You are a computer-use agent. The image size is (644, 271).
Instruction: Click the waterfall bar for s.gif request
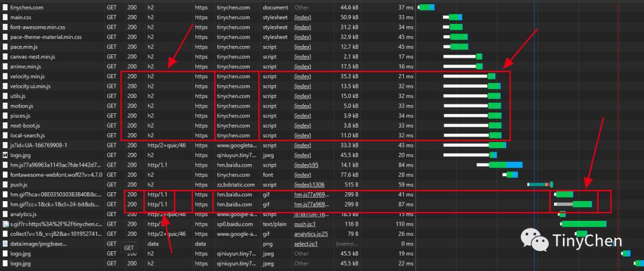583,224
